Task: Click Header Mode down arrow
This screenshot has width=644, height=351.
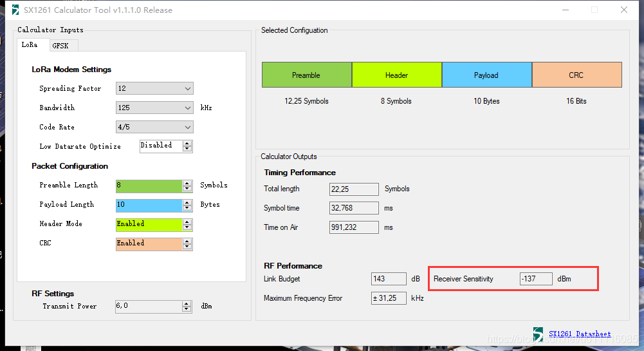Action: pyautogui.click(x=187, y=228)
